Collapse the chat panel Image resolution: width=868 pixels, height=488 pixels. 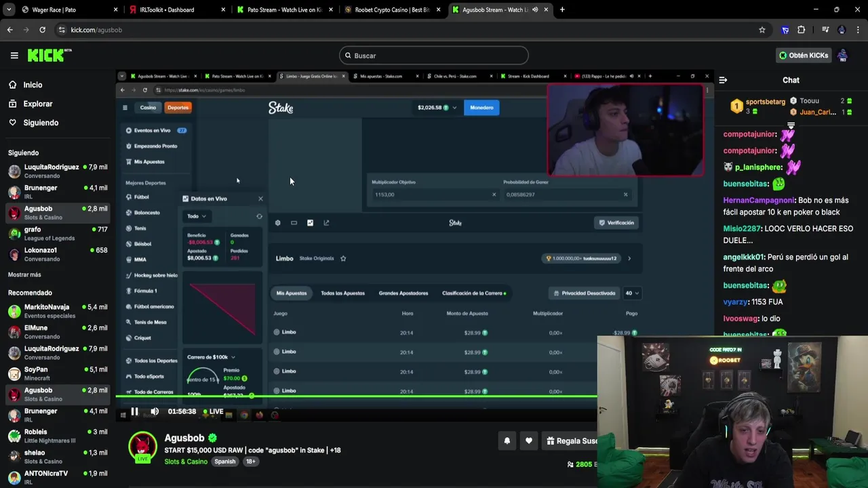[x=723, y=80]
